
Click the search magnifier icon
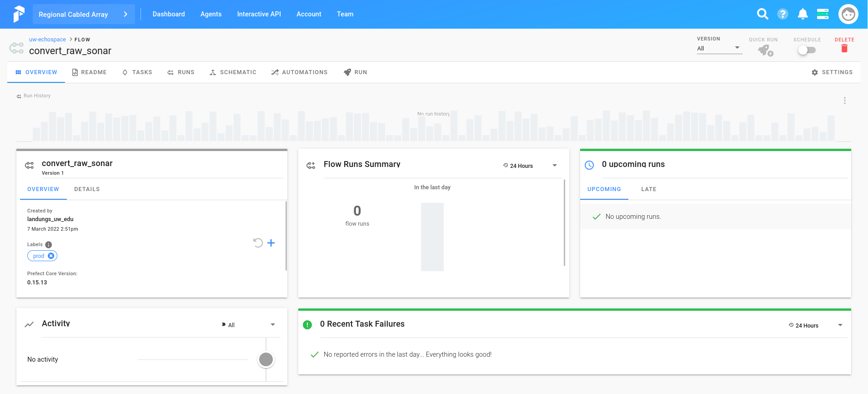click(x=763, y=14)
